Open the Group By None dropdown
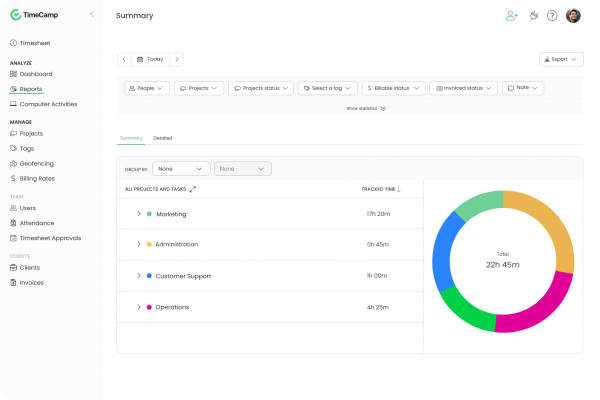Image resolution: width=600 pixels, height=400 pixels. coord(181,169)
